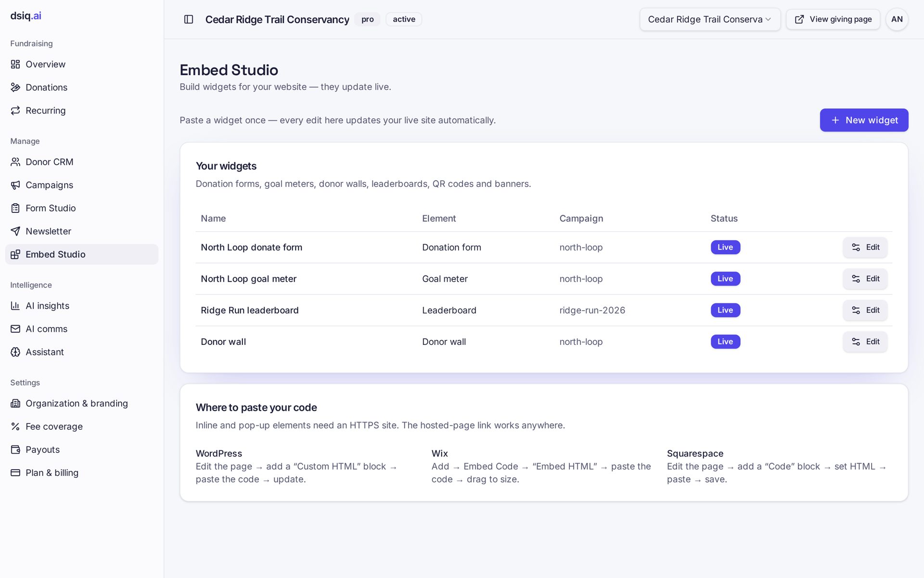Select the 'North Loop goal meter' name

[248, 278]
